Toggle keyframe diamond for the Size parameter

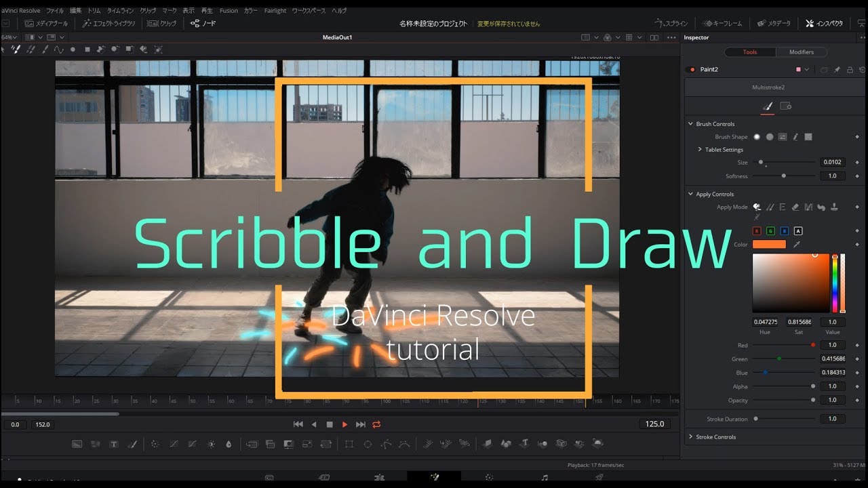point(857,163)
